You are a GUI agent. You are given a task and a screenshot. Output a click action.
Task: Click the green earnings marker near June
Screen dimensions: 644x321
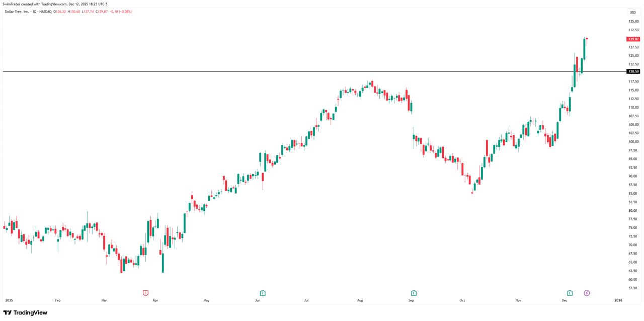pyautogui.click(x=263, y=293)
